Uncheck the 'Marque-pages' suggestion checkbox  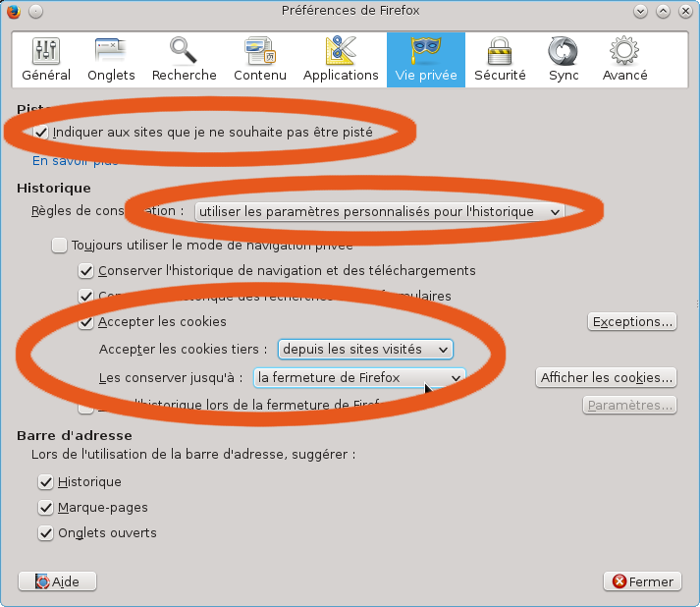45,508
